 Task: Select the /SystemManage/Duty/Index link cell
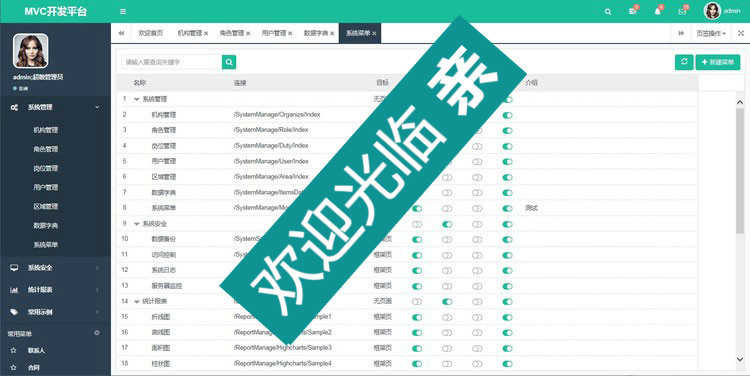point(271,146)
